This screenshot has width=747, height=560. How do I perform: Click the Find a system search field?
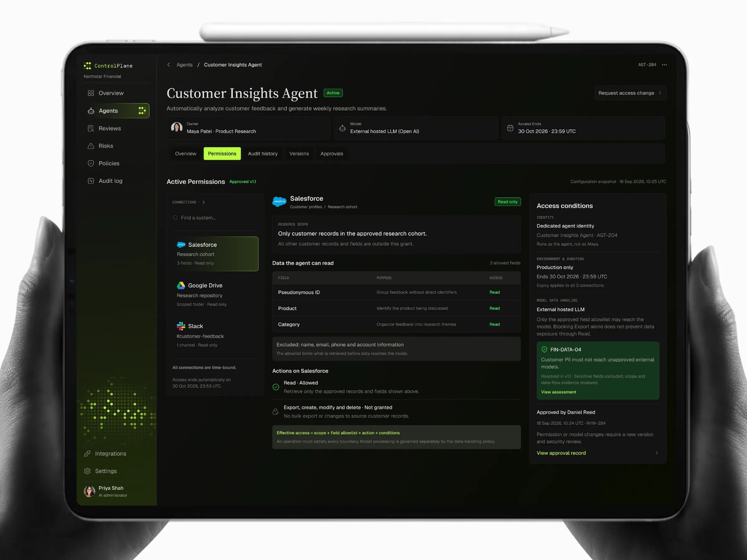[x=215, y=218]
